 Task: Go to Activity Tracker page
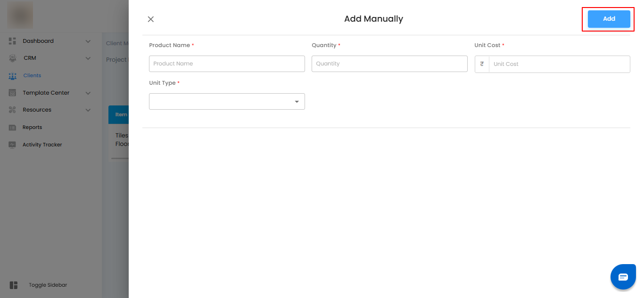(42, 145)
